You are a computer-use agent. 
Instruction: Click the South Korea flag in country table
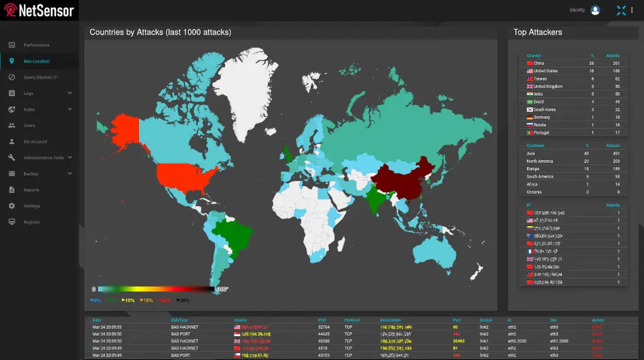(530, 109)
